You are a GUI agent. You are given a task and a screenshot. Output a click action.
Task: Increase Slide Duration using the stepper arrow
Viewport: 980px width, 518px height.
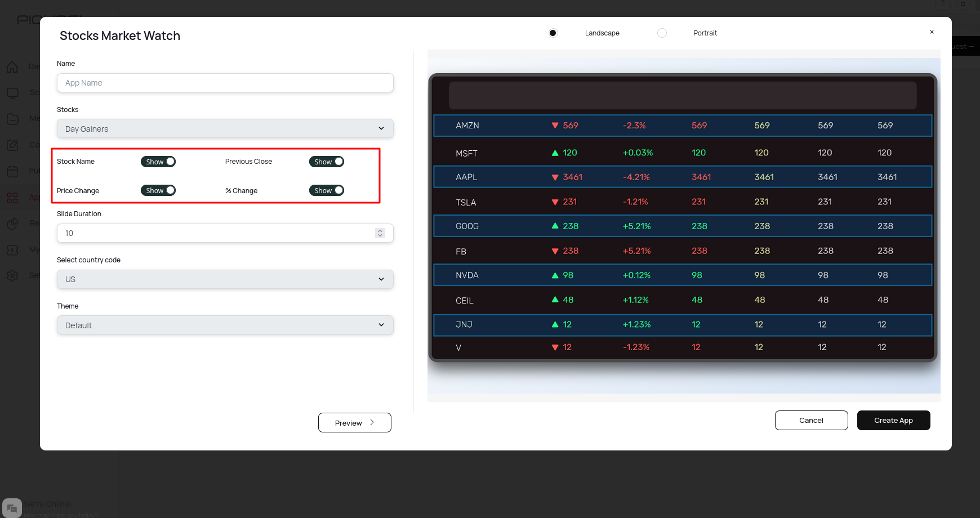380,230
